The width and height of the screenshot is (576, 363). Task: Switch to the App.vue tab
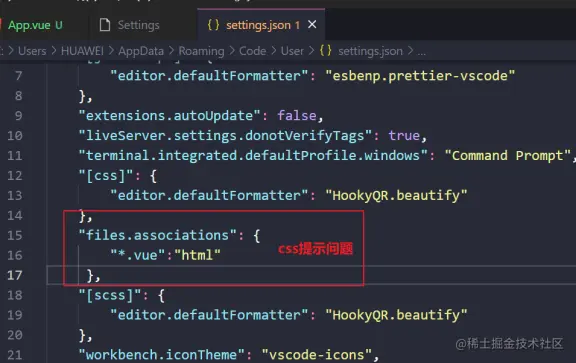point(35,25)
